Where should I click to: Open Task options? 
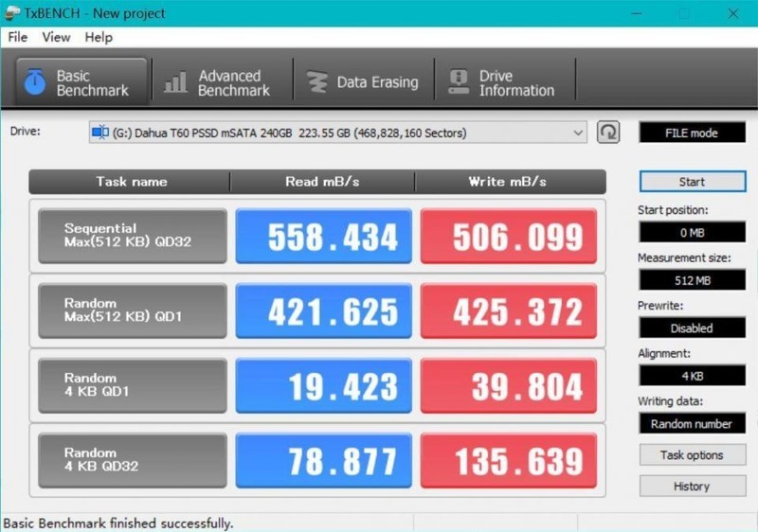pos(693,454)
